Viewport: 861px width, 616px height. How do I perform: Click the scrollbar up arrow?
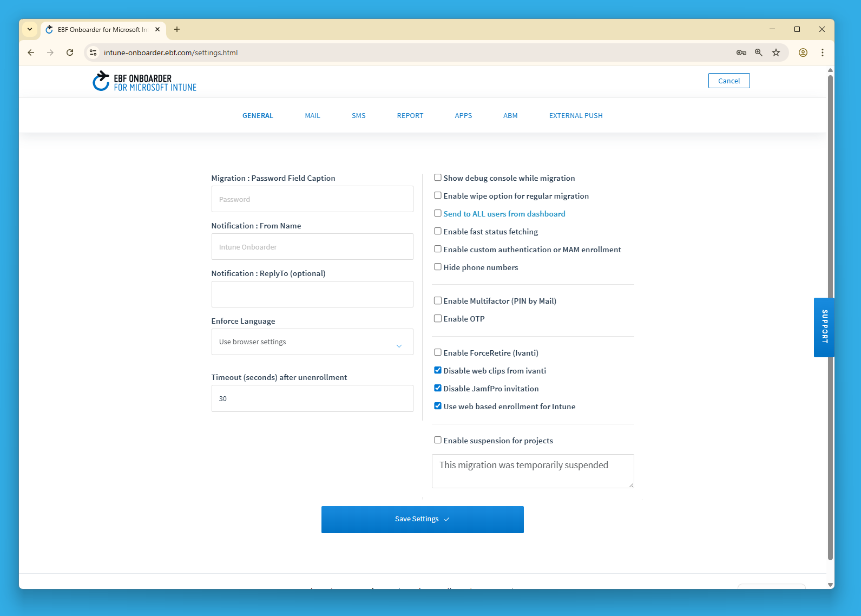click(830, 70)
